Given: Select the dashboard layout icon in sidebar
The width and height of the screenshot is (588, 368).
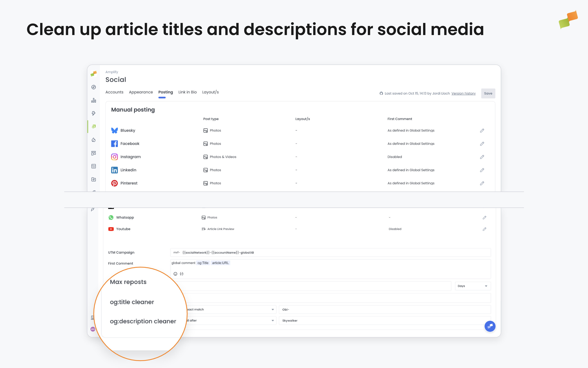Looking at the screenshot, I should coord(94,153).
